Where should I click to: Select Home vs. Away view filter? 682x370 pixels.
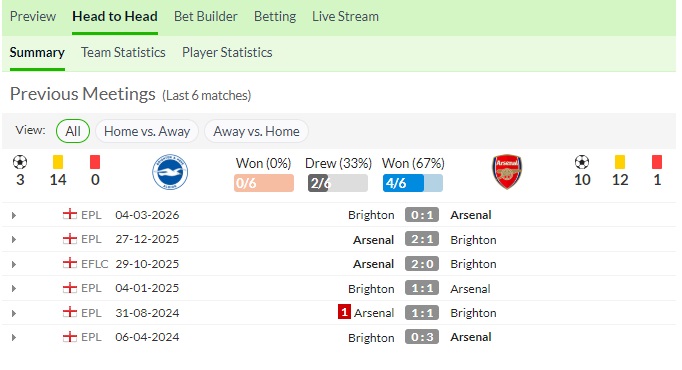[x=147, y=131]
